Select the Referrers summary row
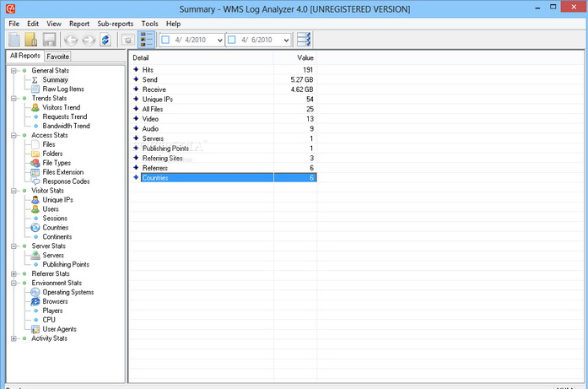 pyautogui.click(x=223, y=168)
